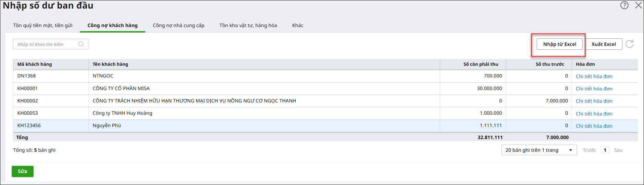Switch to Tồn quỹ tiền mặt, tiền gửi tab
Image resolution: width=644 pixels, height=185 pixels.
43,25
